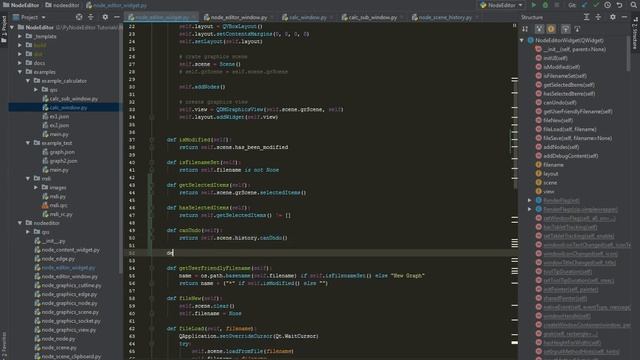The image size is (640, 360).
Task: Click the field icon of filename in the Structure panel
Action: click(x=538, y=165)
